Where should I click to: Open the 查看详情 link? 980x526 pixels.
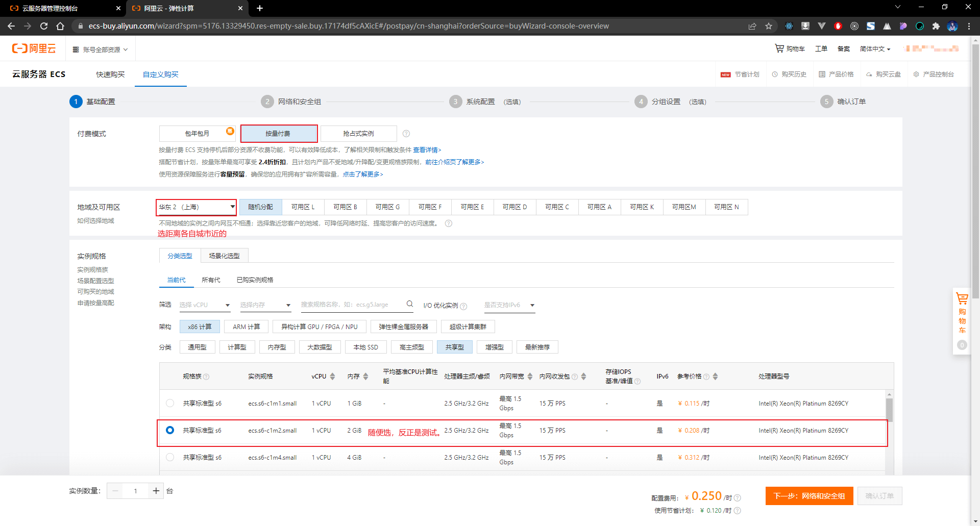pyautogui.click(x=427, y=150)
